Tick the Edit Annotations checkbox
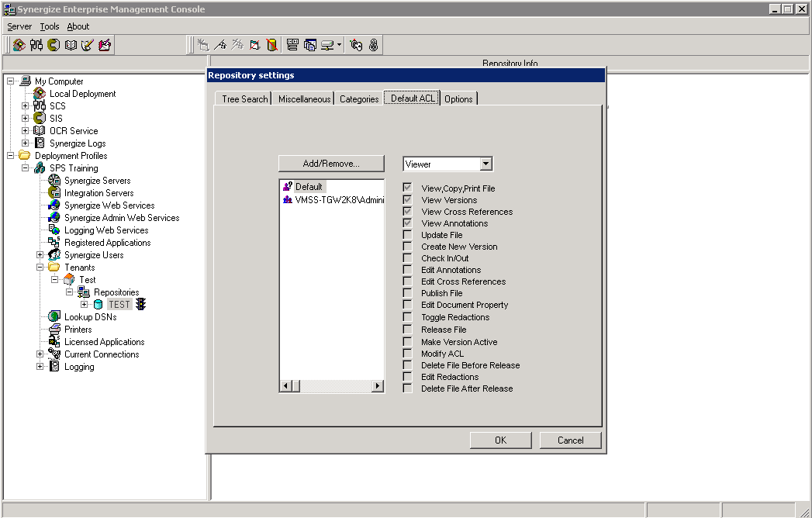812x518 pixels. (x=408, y=270)
